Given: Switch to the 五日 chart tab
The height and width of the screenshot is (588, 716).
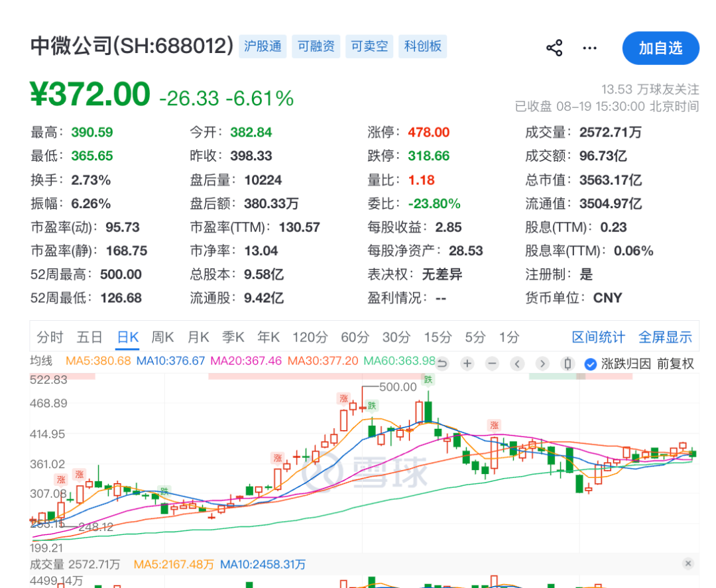Looking at the screenshot, I should [x=89, y=337].
